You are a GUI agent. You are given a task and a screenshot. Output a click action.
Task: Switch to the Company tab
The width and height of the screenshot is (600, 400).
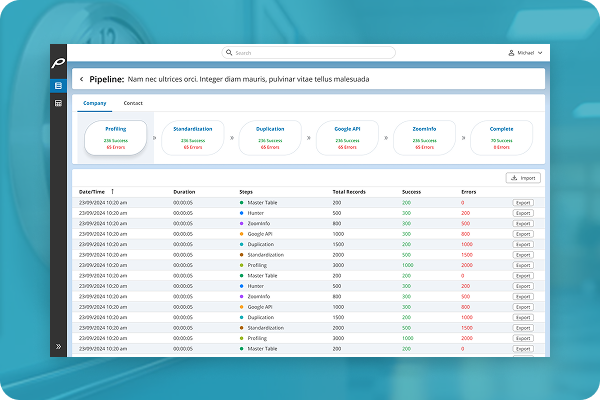pyautogui.click(x=94, y=103)
